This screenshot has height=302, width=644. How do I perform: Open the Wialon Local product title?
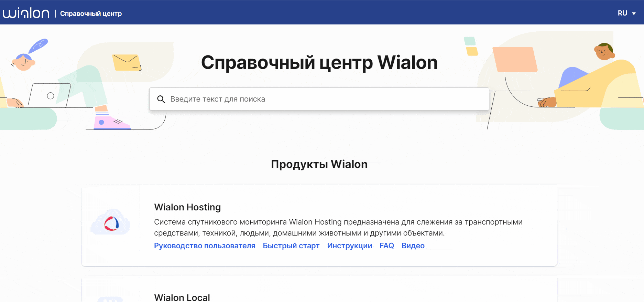(x=182, y=298)
